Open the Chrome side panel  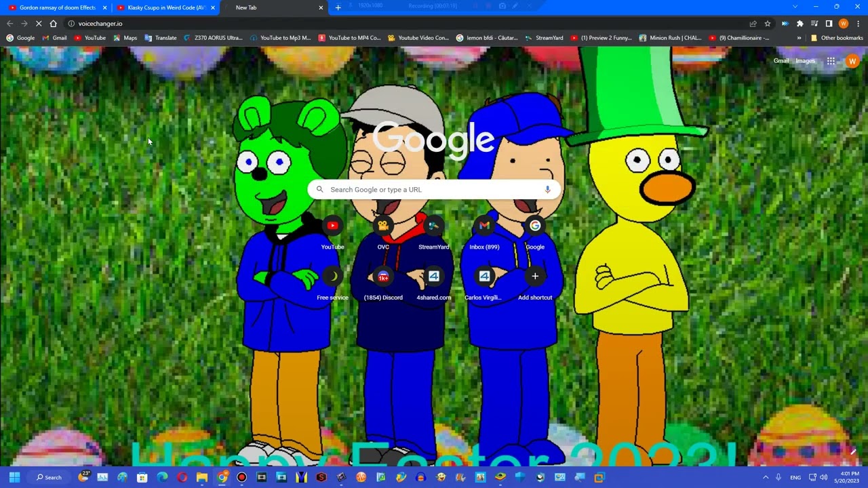click(829, 23)
